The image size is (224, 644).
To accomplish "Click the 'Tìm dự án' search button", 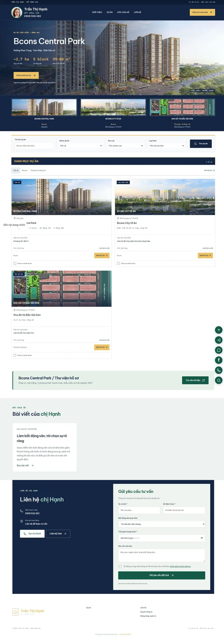I will [201, 144].
